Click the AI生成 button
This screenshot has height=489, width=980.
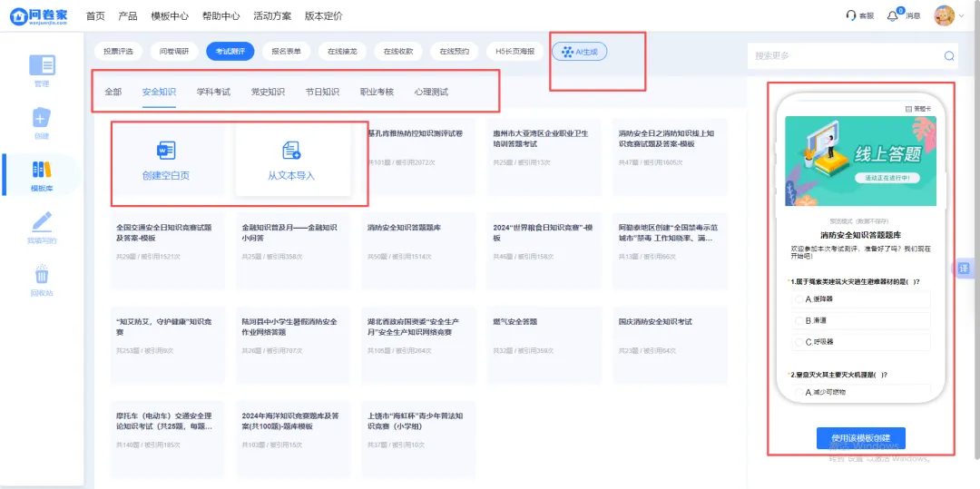click(579, 52)
